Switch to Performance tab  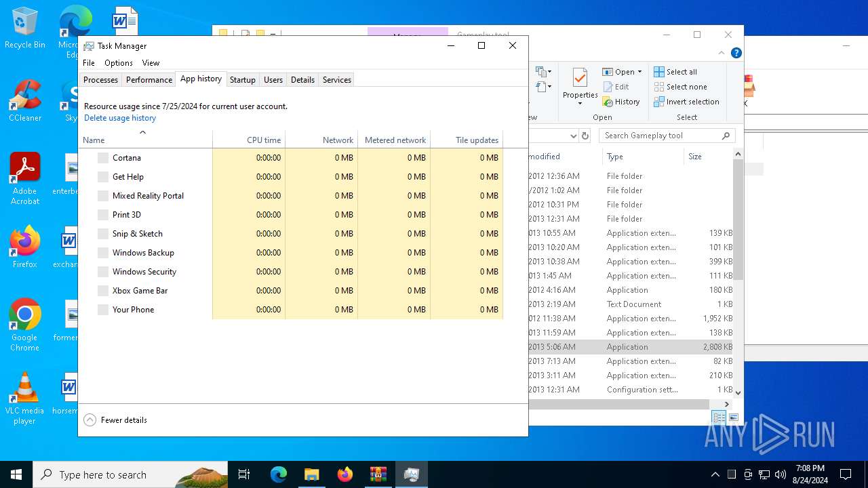coord(149,80)
